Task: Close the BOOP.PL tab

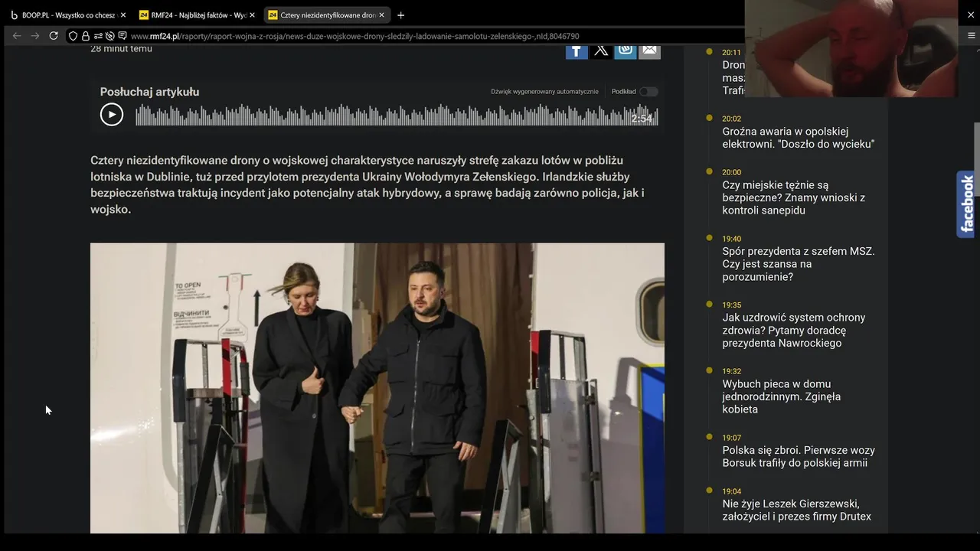Action: 122,15
